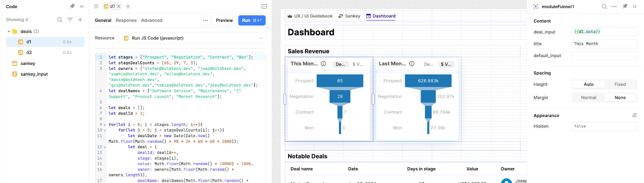
Task: Click the title field This Month
Action: pos(604,44)
